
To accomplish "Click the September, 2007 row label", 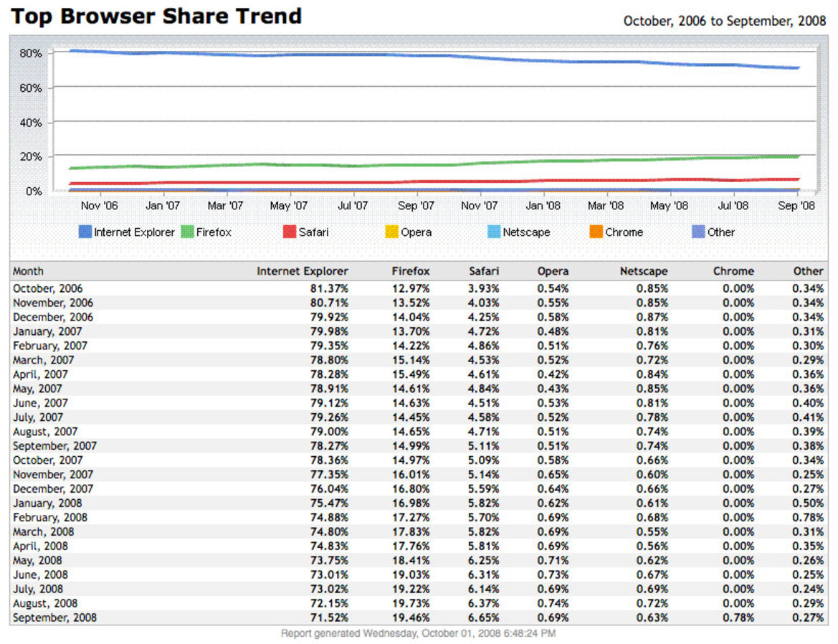I will coord(54,446).
